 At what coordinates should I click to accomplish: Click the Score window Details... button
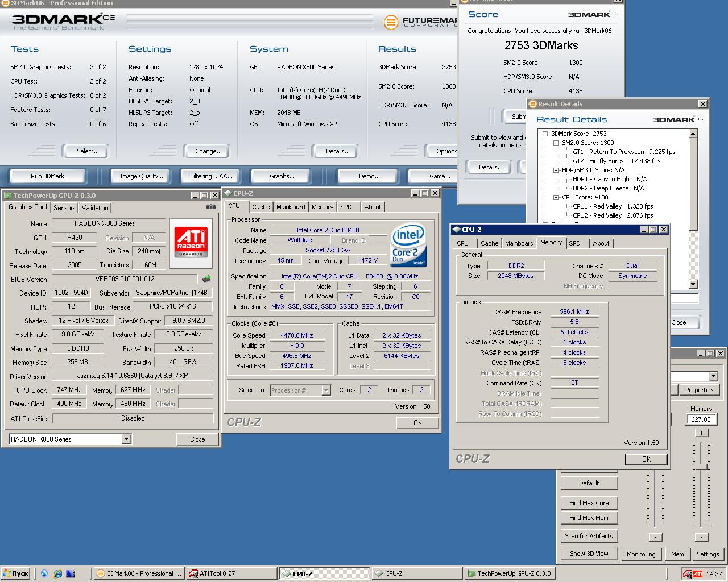(490, 167)
